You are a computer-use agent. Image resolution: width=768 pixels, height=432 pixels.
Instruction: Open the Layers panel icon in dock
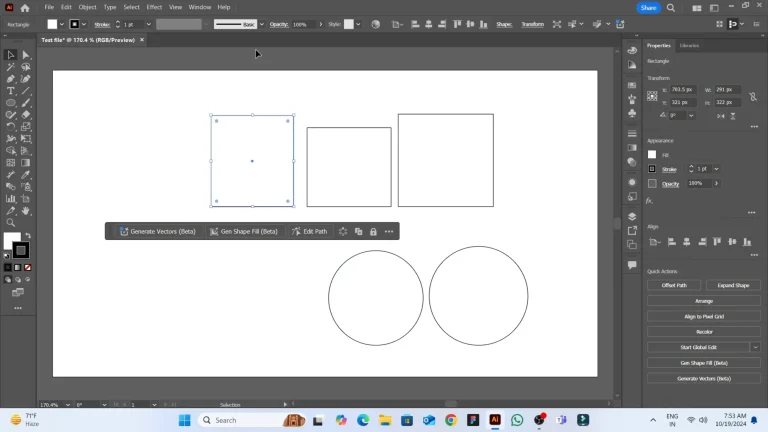point(632,216)
